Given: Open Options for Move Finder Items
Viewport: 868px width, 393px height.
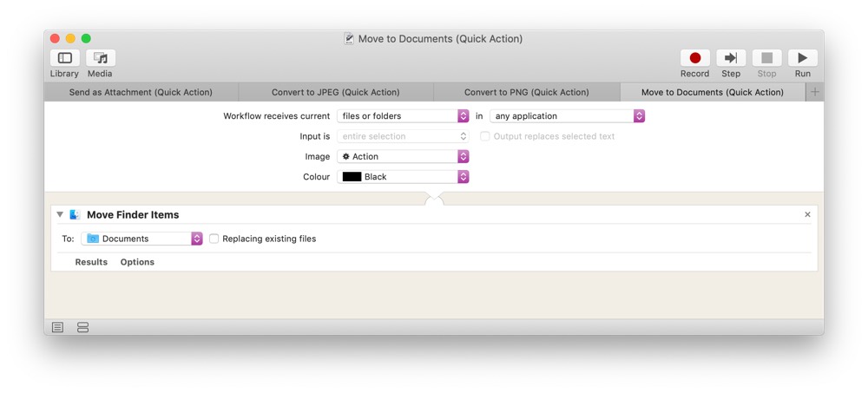Looking at the screenshot, I should tap(137, 262).
